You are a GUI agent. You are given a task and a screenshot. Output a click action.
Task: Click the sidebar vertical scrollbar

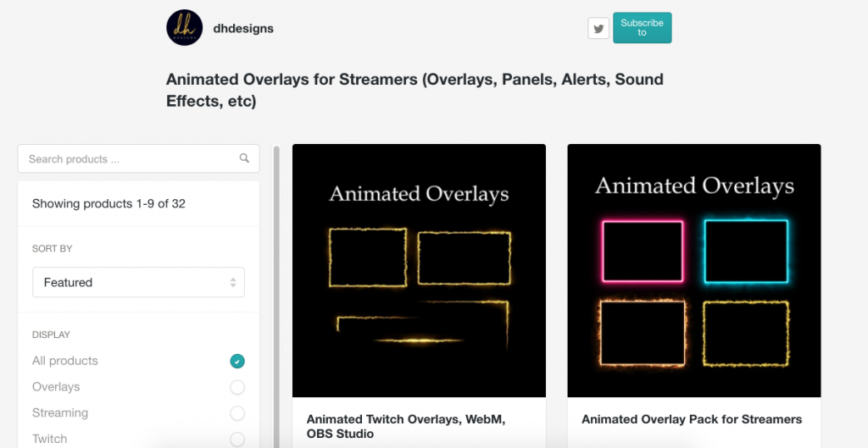click(277, 296)
